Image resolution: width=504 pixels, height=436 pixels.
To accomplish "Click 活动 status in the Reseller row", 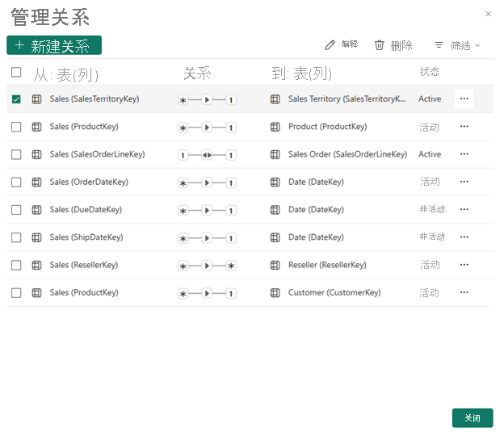I will pos(430,265).
